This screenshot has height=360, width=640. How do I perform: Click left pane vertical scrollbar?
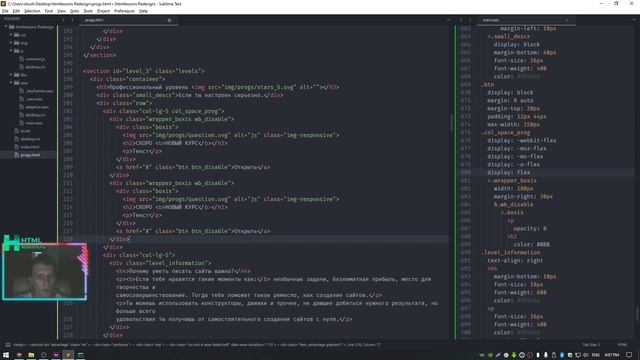451,122
